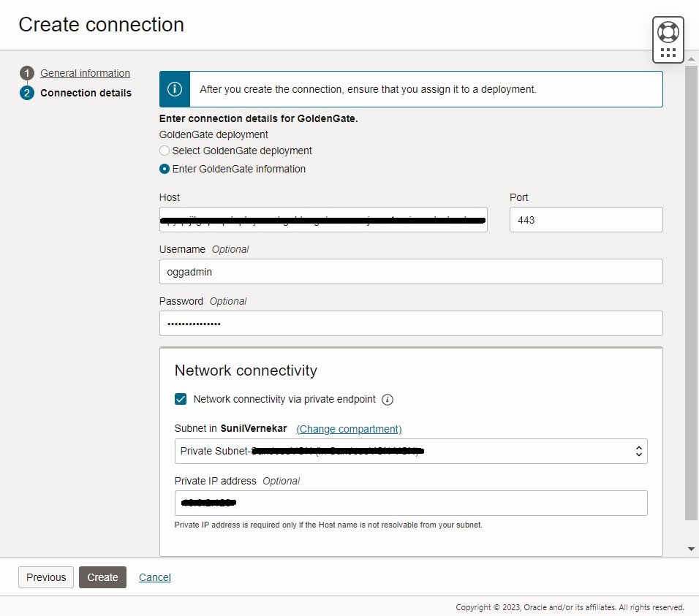
Task: Open the Private Subnet dropdown
Action: point(409,451)
